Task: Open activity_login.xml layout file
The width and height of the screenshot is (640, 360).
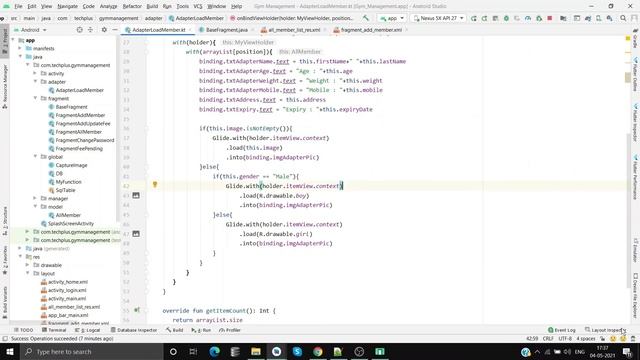Action: click(64, 290)
